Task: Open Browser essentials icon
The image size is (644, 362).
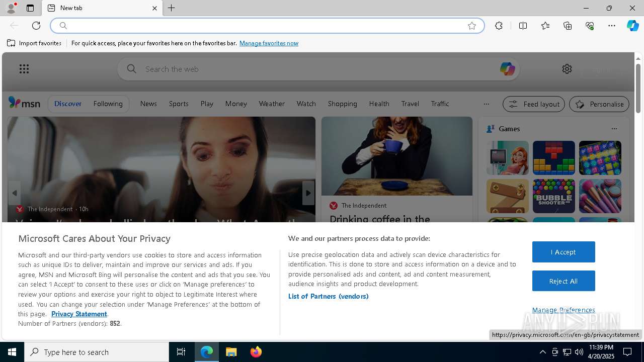Action: [590, 26]
